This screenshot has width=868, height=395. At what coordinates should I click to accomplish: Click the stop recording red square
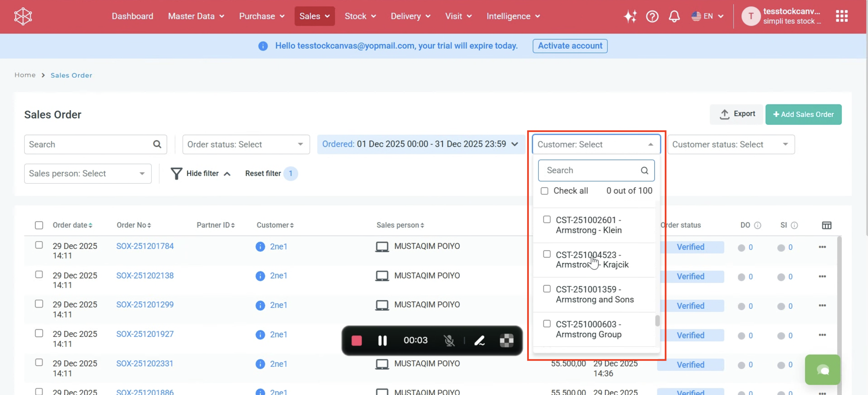click(357, 340)
